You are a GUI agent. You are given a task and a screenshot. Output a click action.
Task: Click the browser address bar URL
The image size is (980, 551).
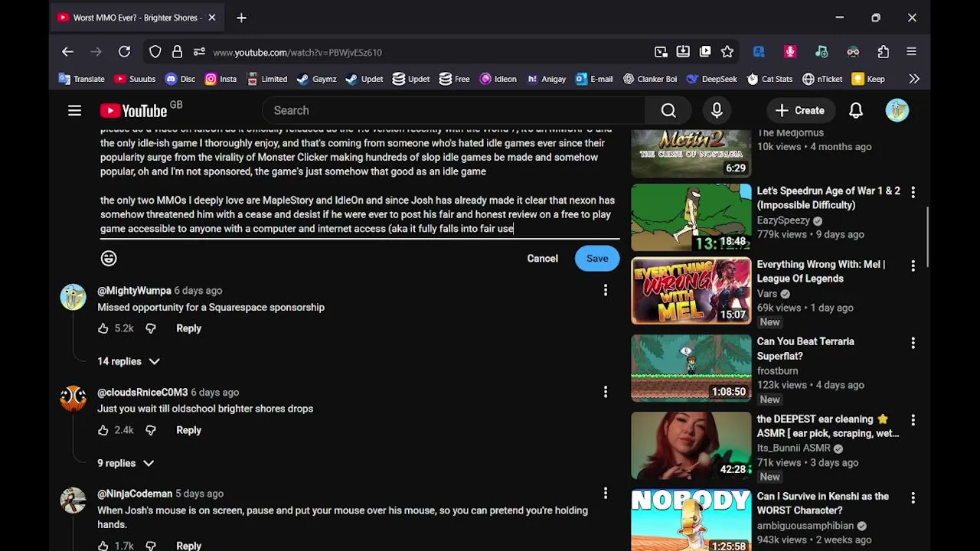(297, 52)
